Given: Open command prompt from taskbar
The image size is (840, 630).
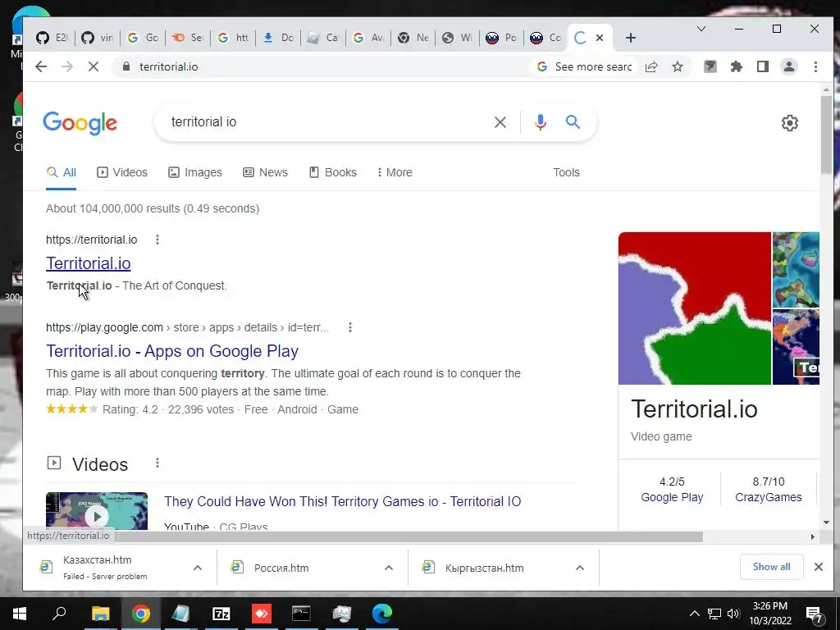Looking at the screenshot, I should (301, 614).
